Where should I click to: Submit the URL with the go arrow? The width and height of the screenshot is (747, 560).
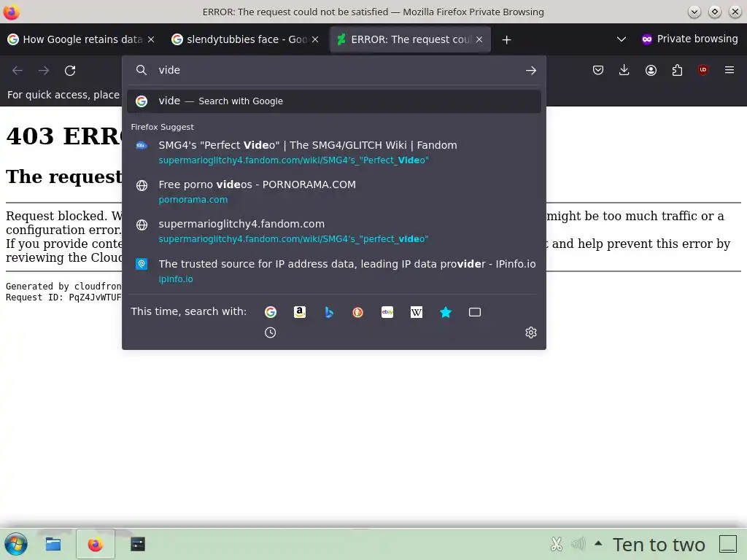click(531, 71)
